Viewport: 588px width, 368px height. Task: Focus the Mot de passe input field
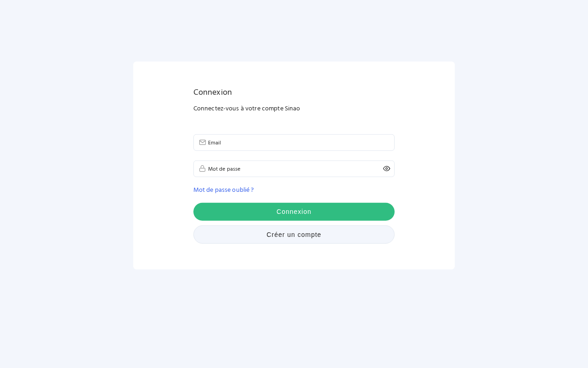click(x=294, y=169)
